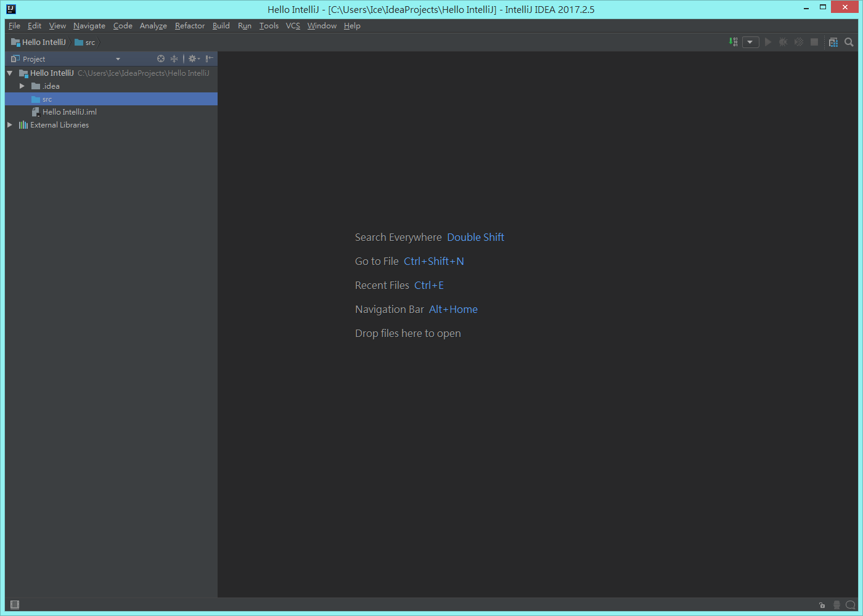Click the Hector inspector status bar icon
Screen dimensions: 863x616
point(836,605)
